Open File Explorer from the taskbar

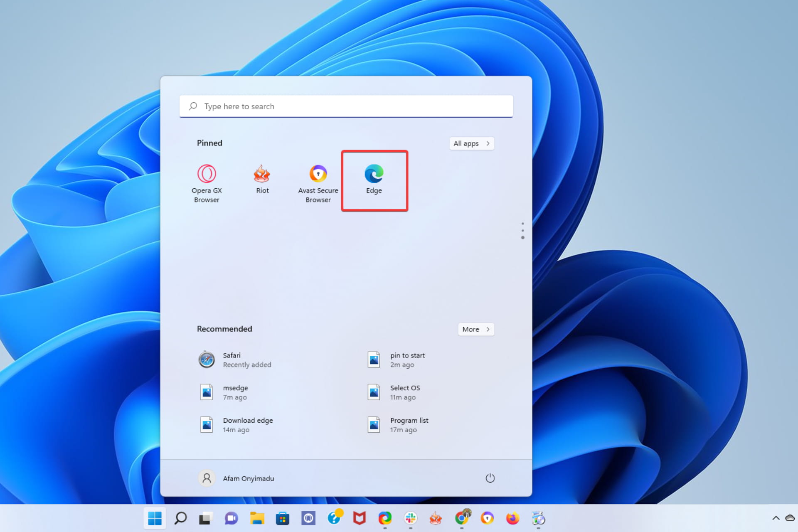(x=257, y=518)
